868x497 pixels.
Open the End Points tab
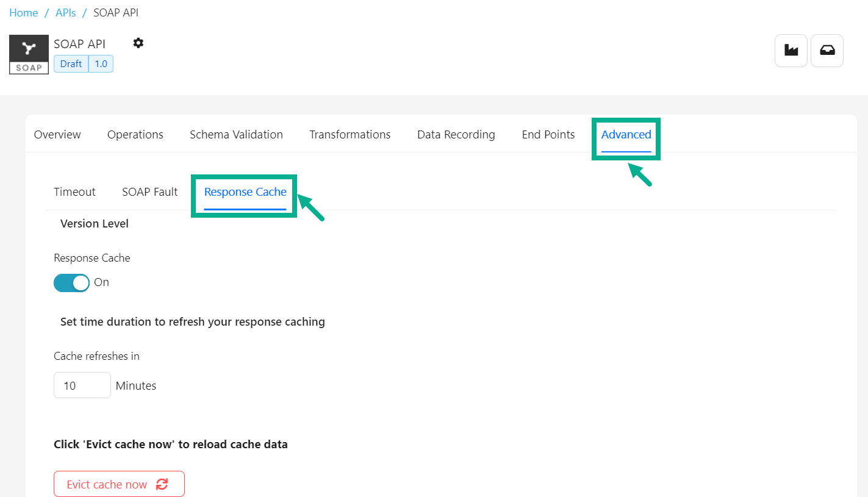pos(548,135)
